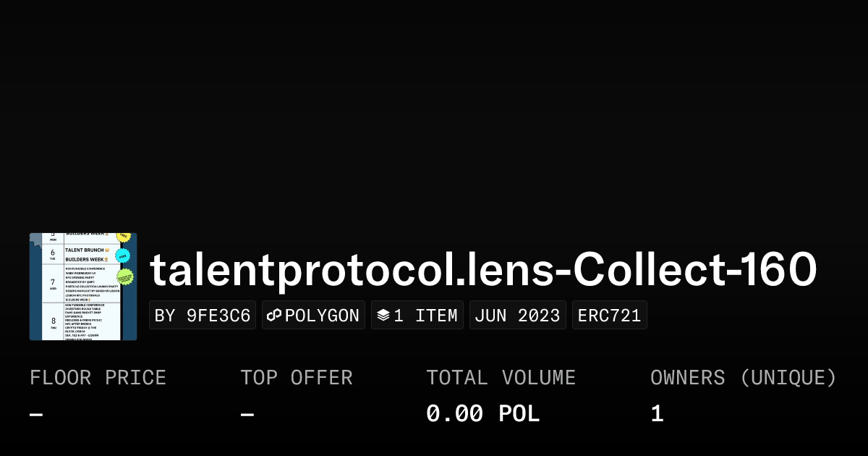Open the collection schedule thumbnail image
868x456 pixels.
(x=83, y=287)
